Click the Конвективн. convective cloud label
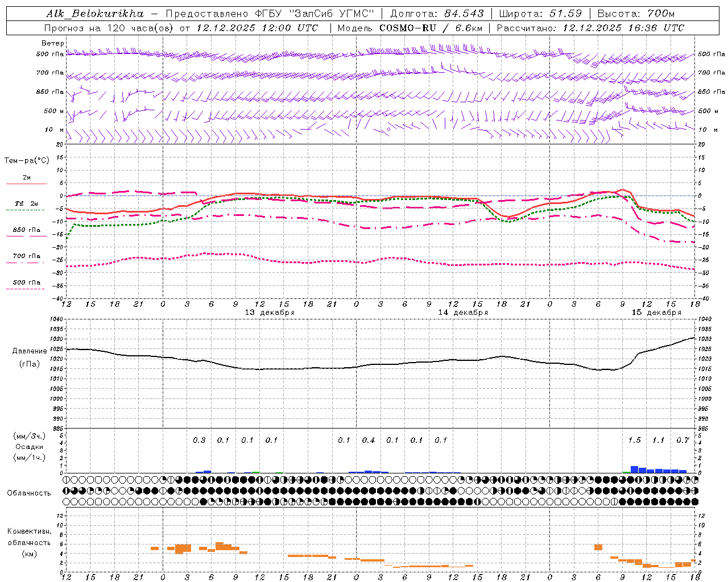 (30, 531)
